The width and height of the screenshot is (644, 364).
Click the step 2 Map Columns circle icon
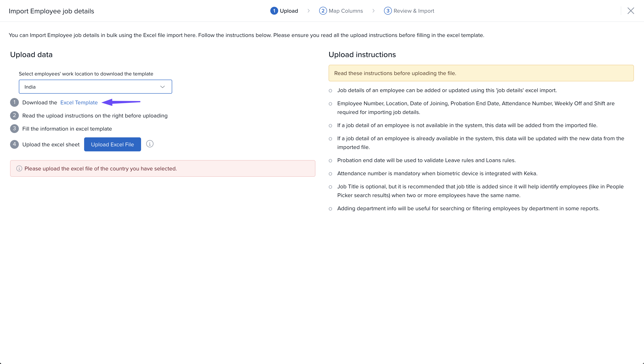[323, 11]
